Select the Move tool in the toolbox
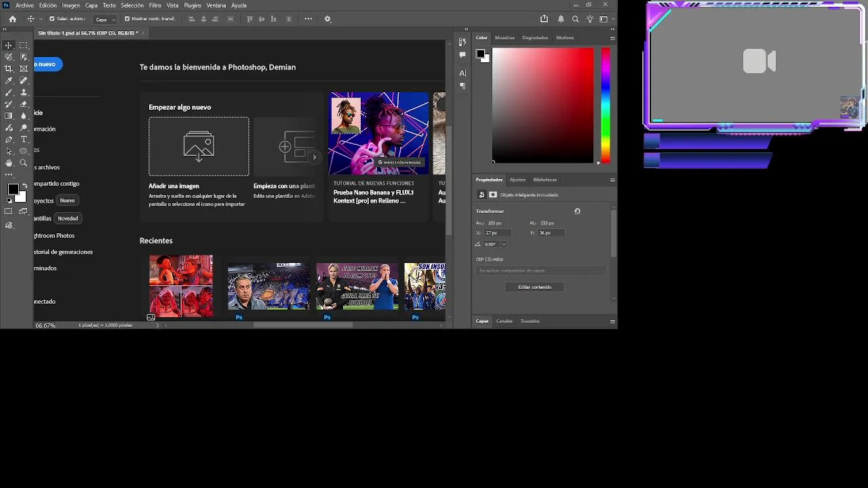This screenshot has width=868, height=488. (9, 45)
